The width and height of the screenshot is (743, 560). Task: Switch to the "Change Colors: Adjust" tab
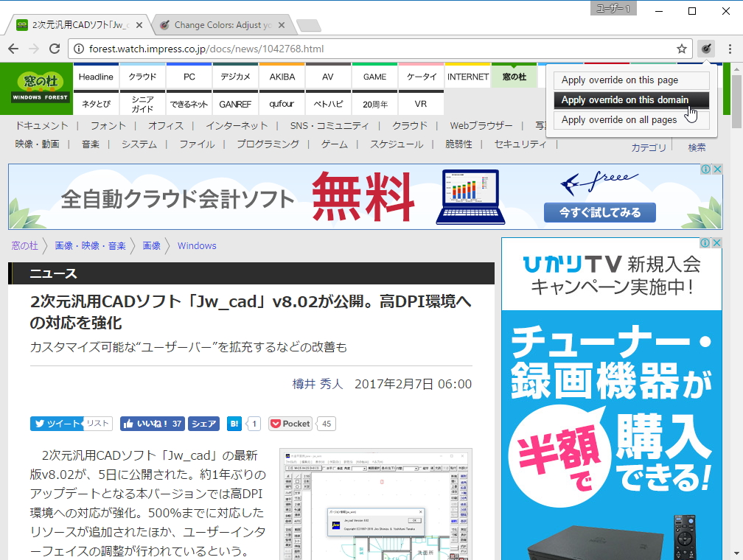[x=220, y=24]
